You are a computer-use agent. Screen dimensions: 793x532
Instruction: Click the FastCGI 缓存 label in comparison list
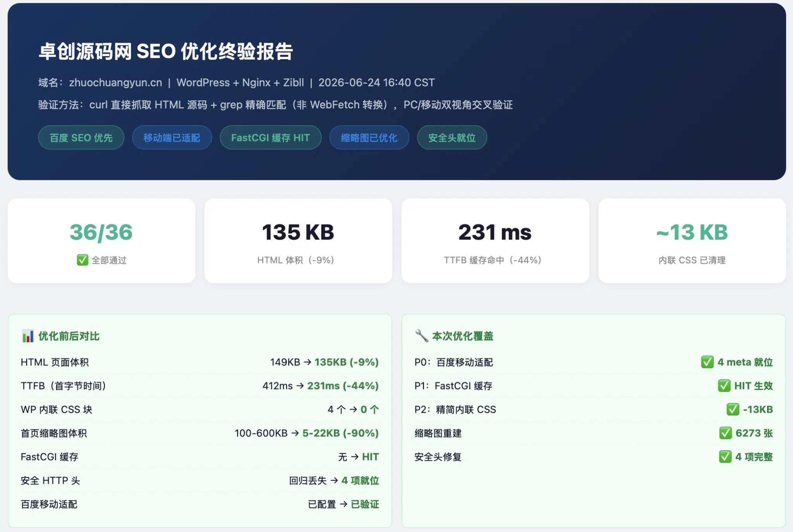pyautogui.click(x=50, y=457)
